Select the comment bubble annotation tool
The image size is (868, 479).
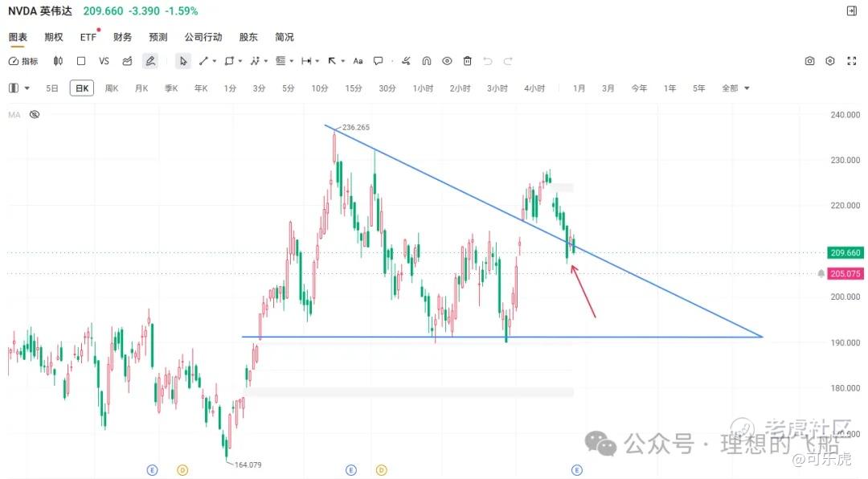378,61
